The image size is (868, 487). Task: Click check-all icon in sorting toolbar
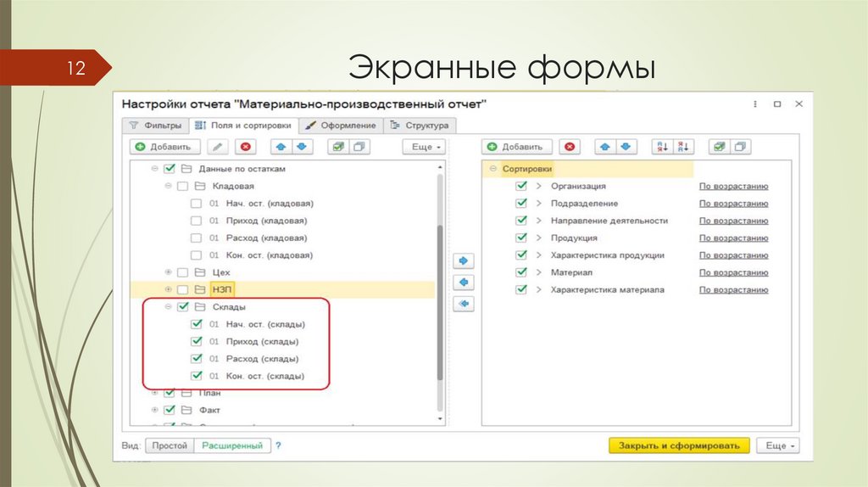[719, 147]
